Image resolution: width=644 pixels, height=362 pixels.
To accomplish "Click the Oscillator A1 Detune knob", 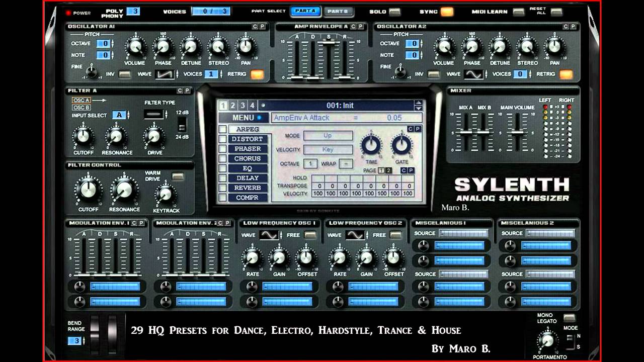I will [x=190, y=47].
